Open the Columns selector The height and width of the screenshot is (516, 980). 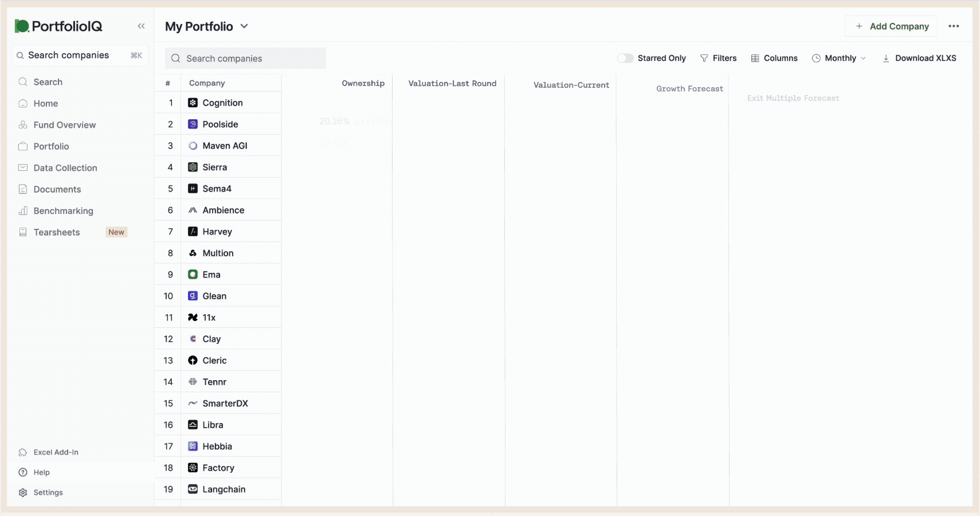774,58
